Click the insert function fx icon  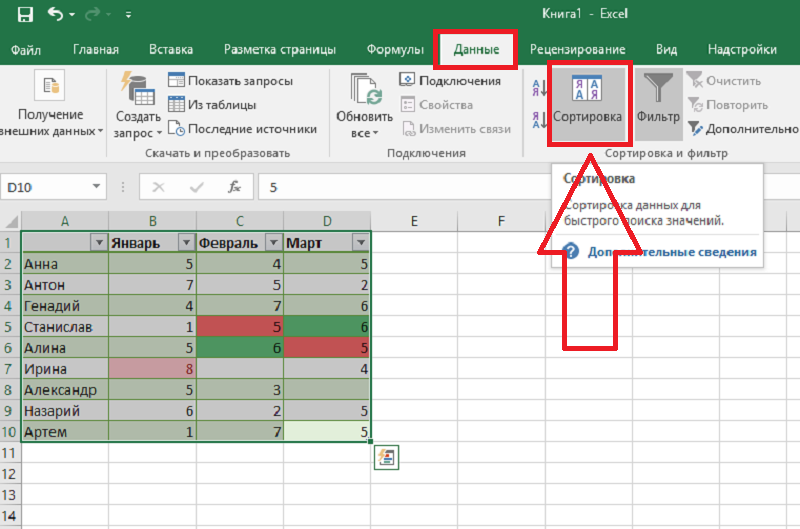pos(234,187)
